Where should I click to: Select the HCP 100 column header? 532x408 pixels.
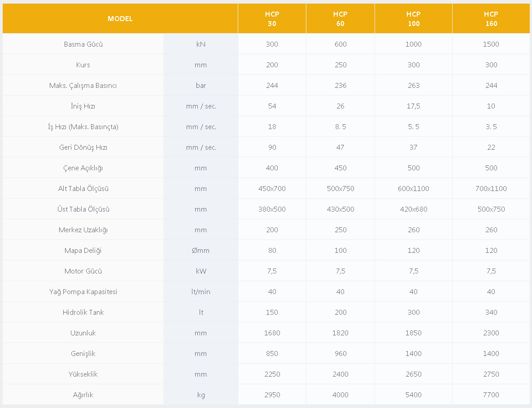(x=414, y=19)
